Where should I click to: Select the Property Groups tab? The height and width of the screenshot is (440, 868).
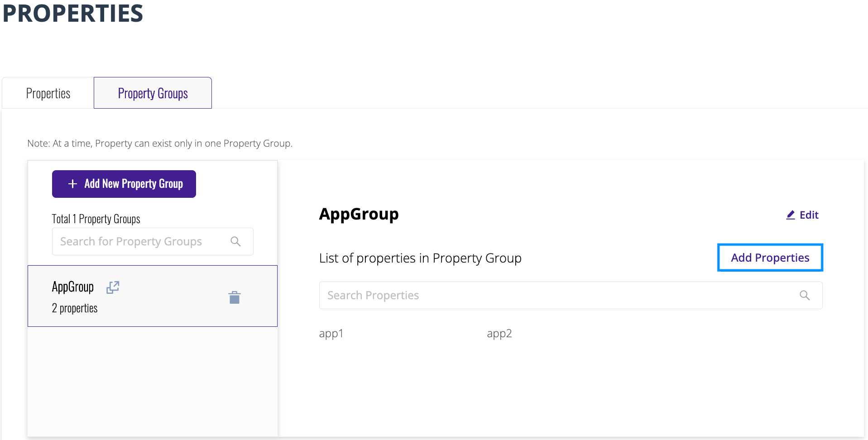[153, 93]
